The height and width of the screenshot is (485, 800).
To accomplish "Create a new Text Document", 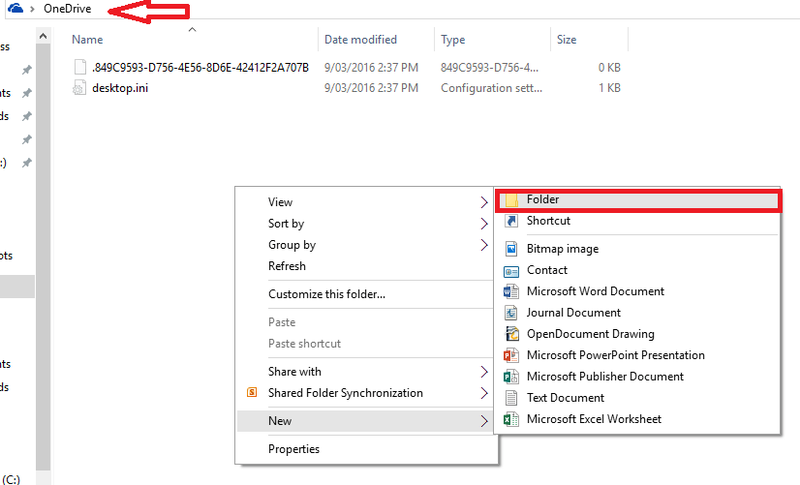I will (638, 398).
